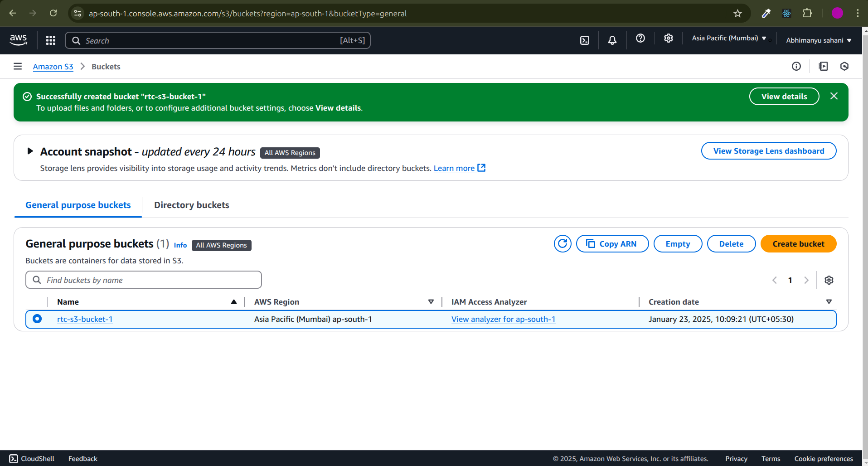Select the rtc-s3-bucket-1 radio button
This screenshot has height=466, width=868.
tap(37, 319)
